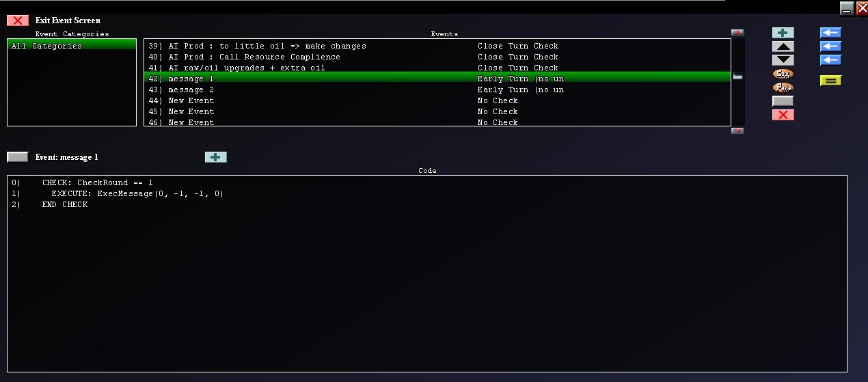Move event up with the black up-triangle button

pos(783,46)
